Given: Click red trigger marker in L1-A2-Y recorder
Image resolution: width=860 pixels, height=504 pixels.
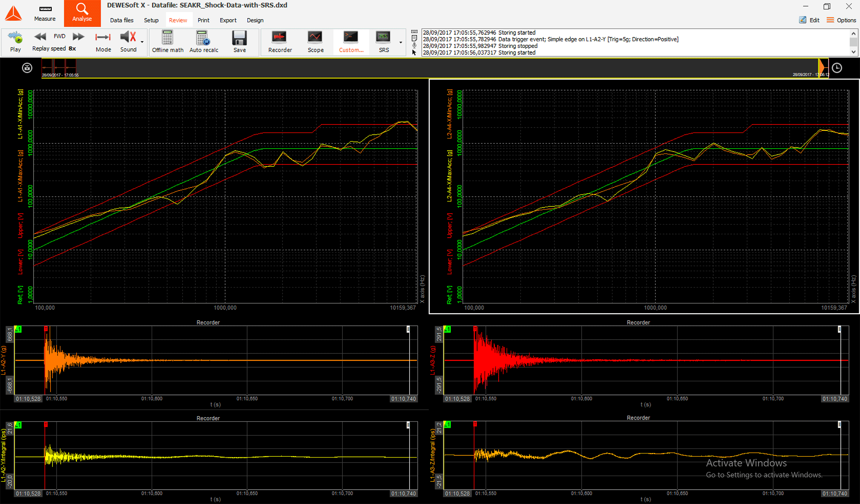Looking at the screenshot, I should click(46, 329).
